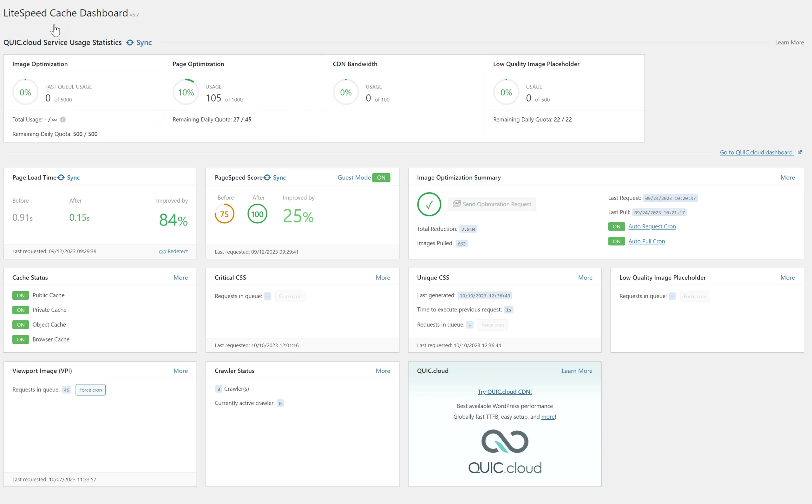812x504 pixels.
Task: Open Learn More in QUIC.cloud panel
Action: tap(577, 371)
